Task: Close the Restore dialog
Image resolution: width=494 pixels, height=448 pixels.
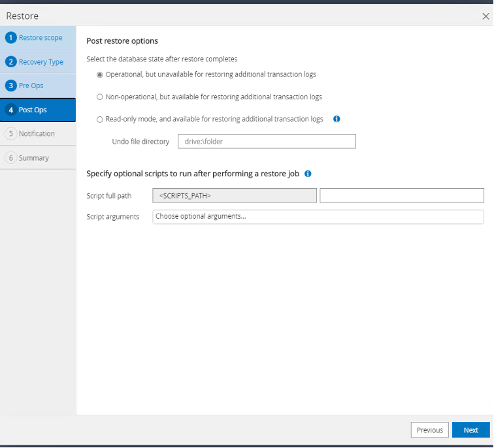Action: (x=486, y=16)
